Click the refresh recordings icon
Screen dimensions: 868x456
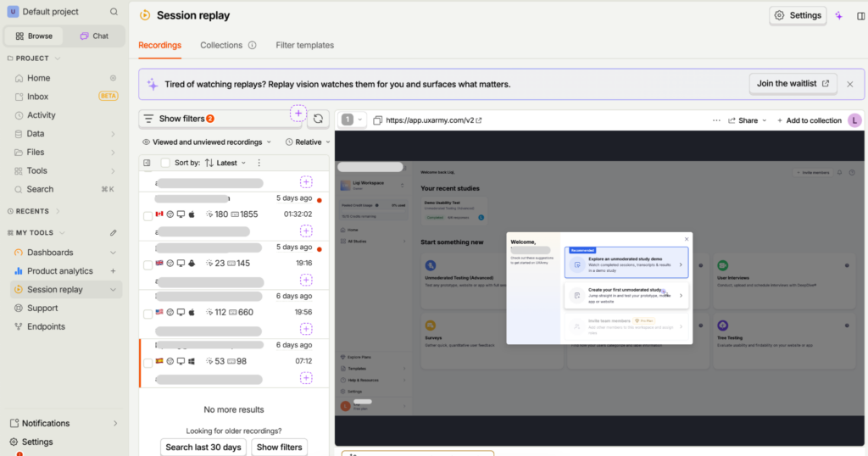click(318, 119)
